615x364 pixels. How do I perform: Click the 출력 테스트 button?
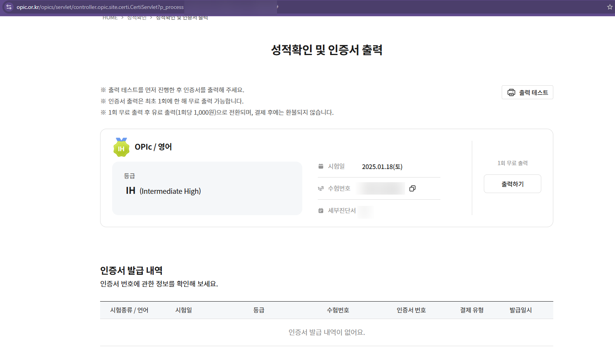point(527,92)
